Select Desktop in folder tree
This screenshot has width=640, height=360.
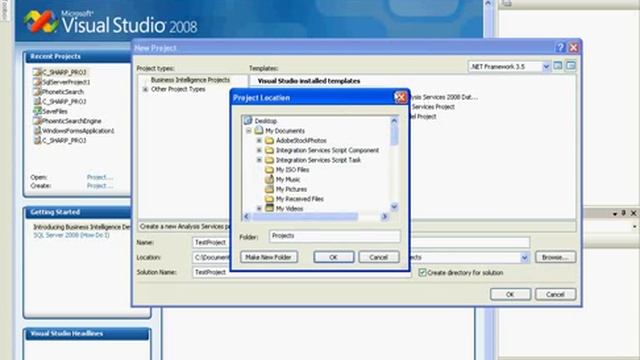(265, 121)
